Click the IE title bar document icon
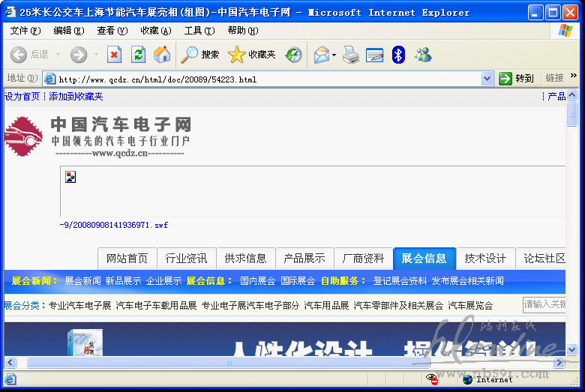Image resolution: width=585 pixels, height=392 pixels. [x=10, y=12]
